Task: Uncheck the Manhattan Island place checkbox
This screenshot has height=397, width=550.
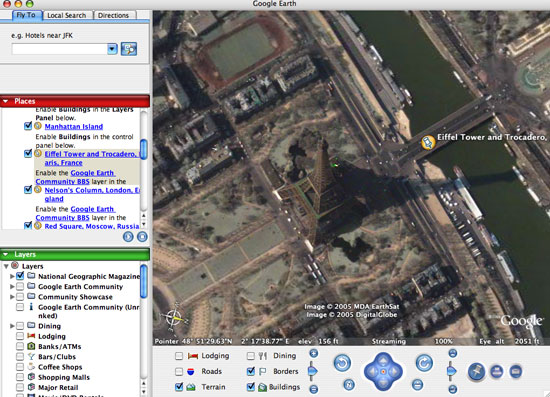Action: 28,126
